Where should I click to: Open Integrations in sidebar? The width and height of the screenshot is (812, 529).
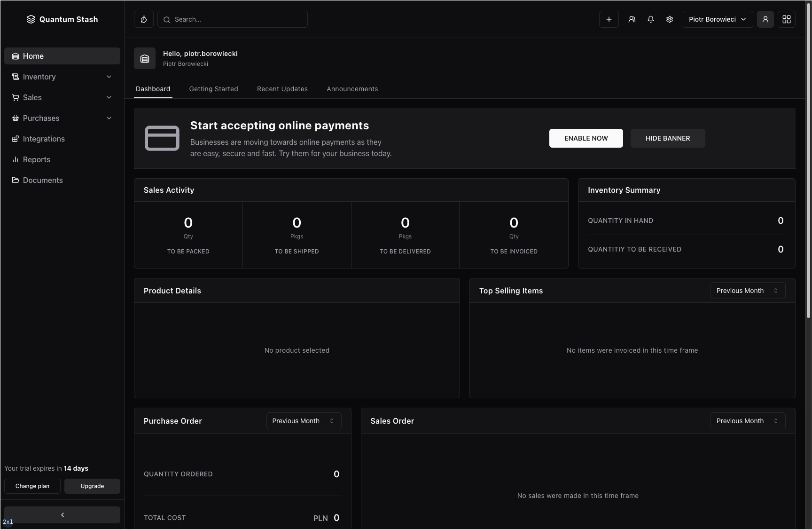(x=62, y=139)
